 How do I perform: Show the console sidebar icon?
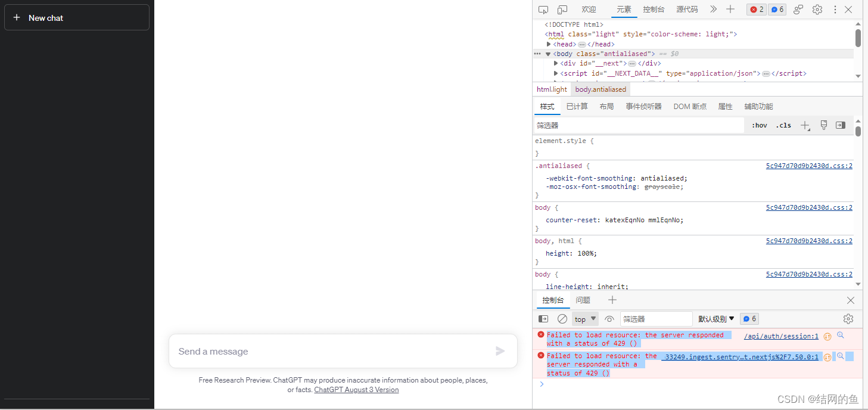[543, 319]
